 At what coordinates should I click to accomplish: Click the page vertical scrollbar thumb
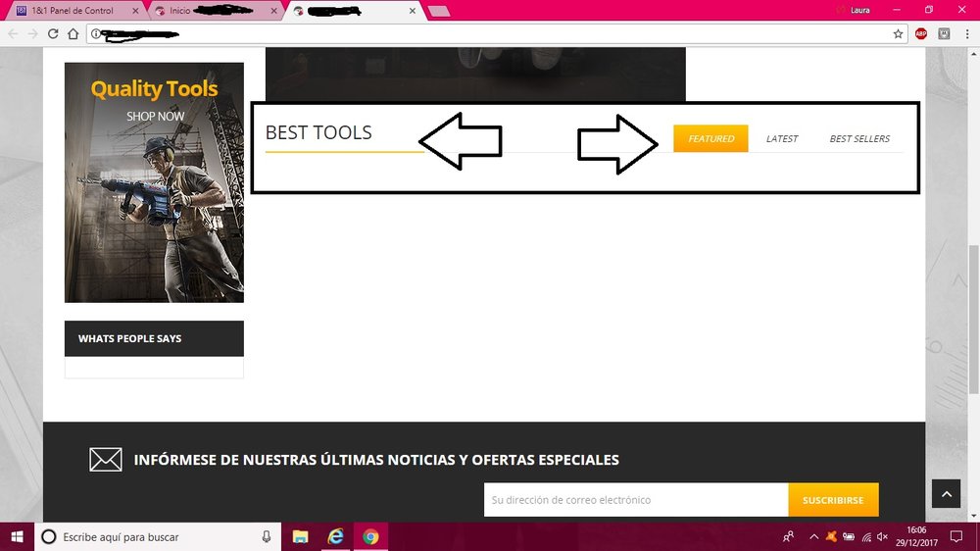coord(973,320)
